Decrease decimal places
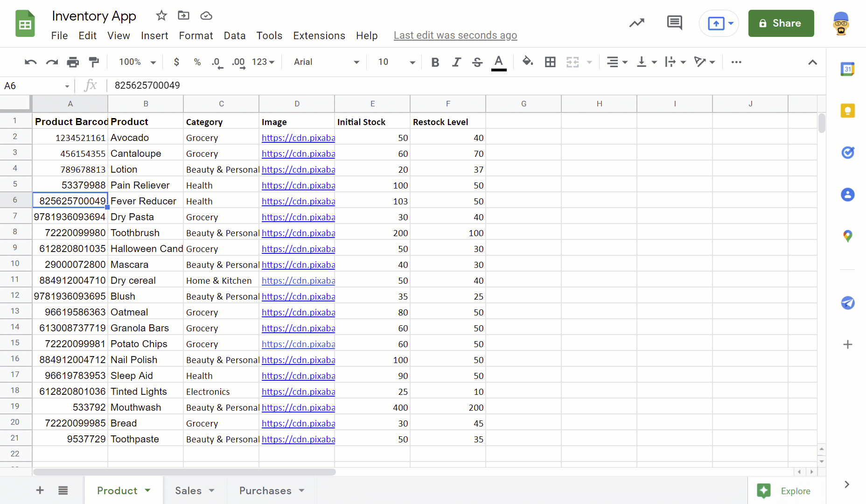 tap(217, 63)
